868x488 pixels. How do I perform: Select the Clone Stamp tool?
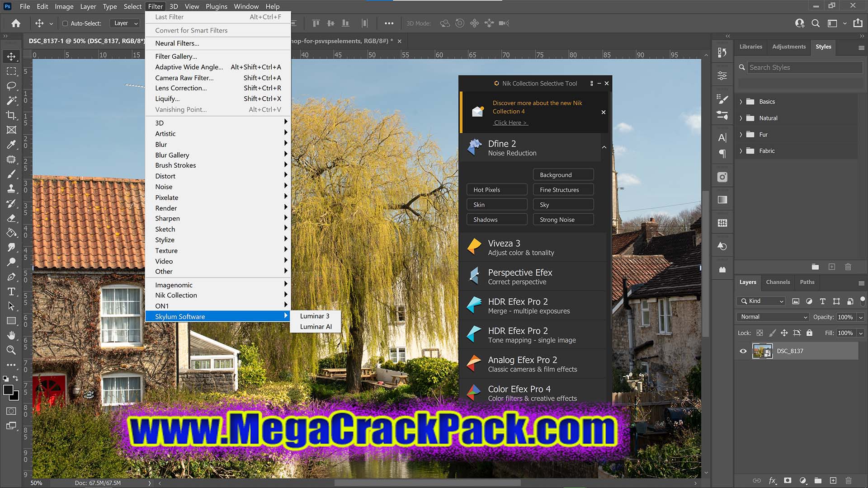[x=11, y=188]
